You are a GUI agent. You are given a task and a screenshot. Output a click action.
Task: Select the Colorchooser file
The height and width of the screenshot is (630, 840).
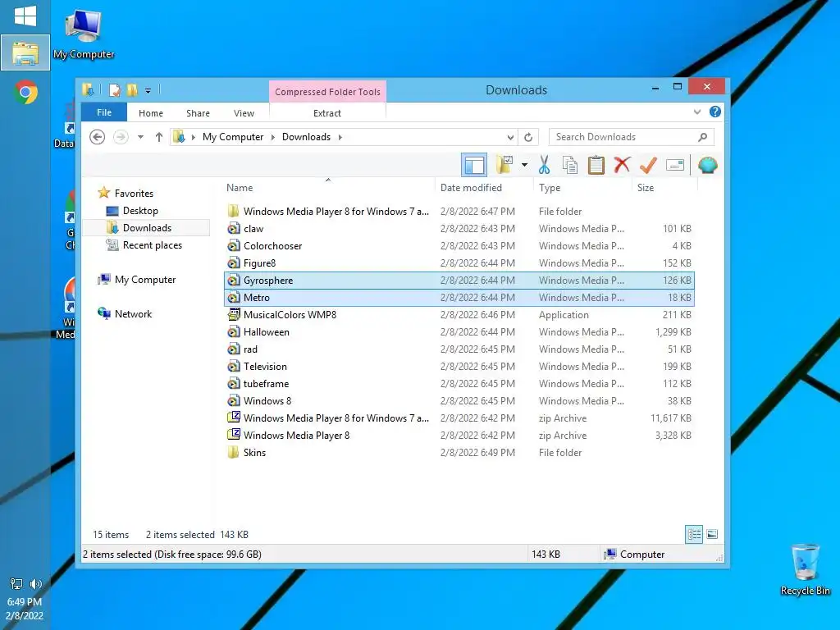pos(459,246)
